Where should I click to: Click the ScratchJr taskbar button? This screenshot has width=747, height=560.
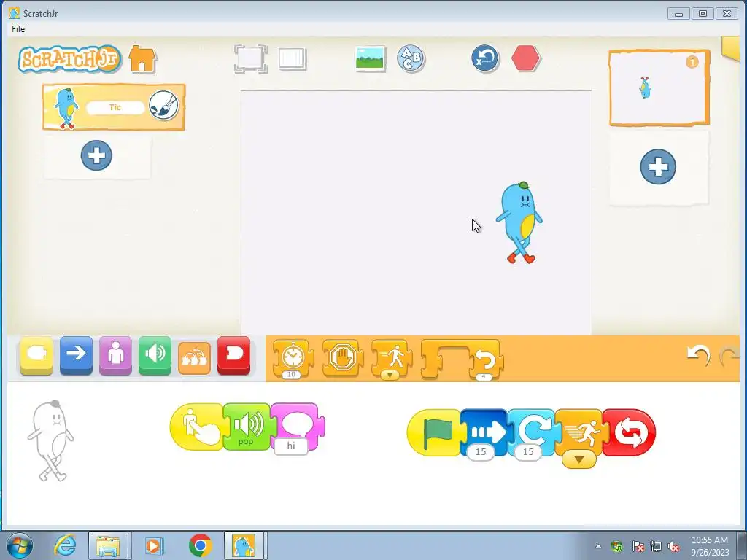tap(244, 545)
